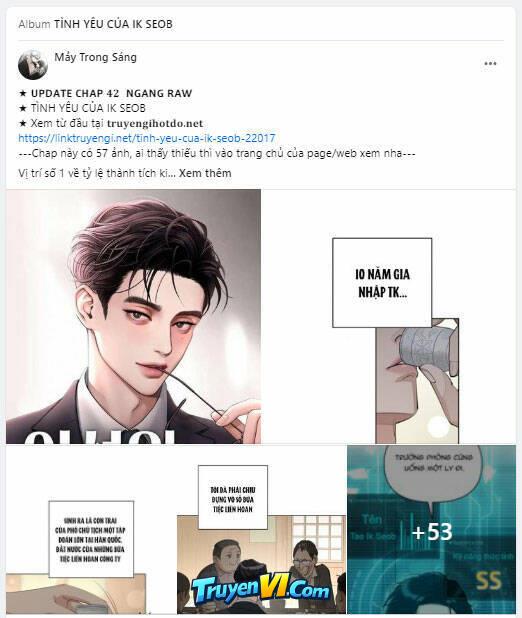This screenshot has height=618, width=522.
Task: View the man with glasses portrait image
Action: coord(133,316)
